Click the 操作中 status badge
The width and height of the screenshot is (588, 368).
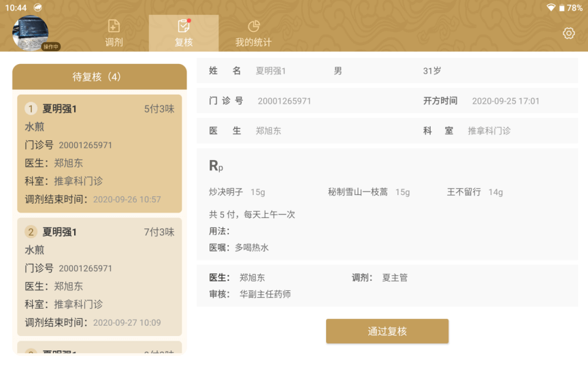click(51, 46)
